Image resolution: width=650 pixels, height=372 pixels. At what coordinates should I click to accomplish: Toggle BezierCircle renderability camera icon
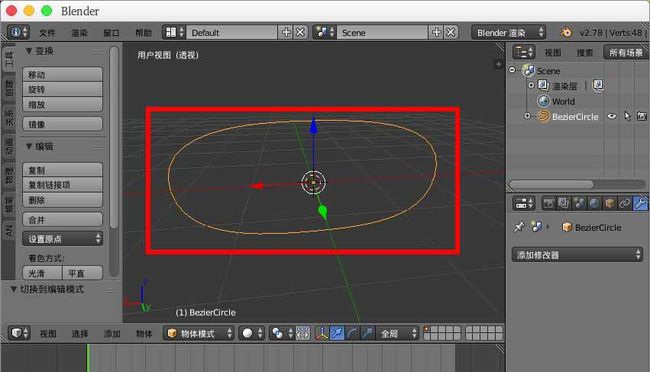click(642, 117)
